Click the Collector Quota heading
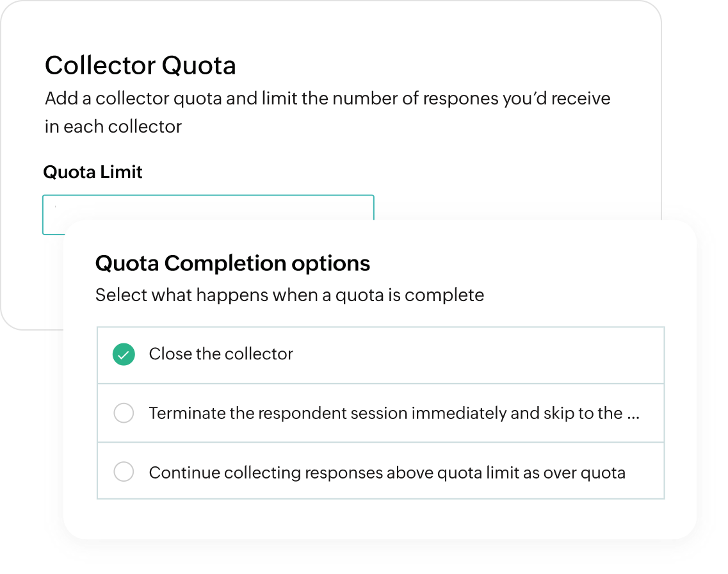 pos(140,65)
